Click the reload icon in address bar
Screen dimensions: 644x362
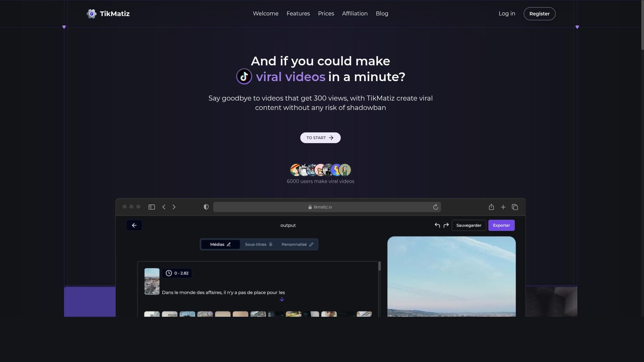tap(435, 207)
